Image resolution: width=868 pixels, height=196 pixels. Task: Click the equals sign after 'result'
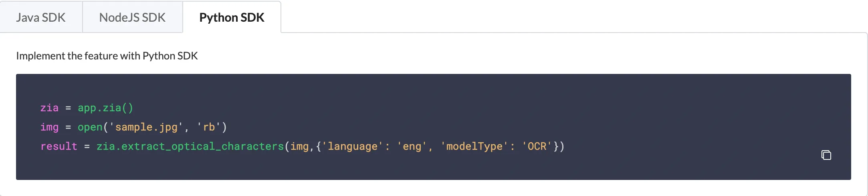coord(87,147)
